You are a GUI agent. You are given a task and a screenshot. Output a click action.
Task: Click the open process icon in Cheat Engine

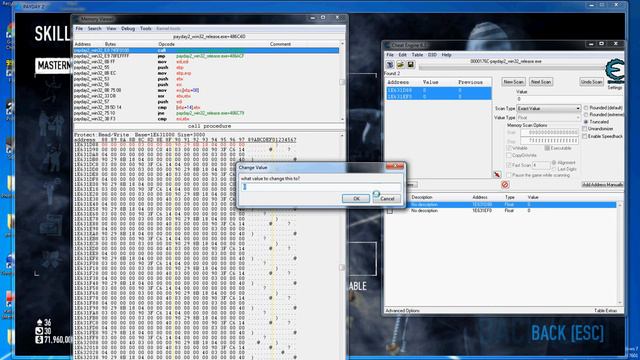pos(390,65)
